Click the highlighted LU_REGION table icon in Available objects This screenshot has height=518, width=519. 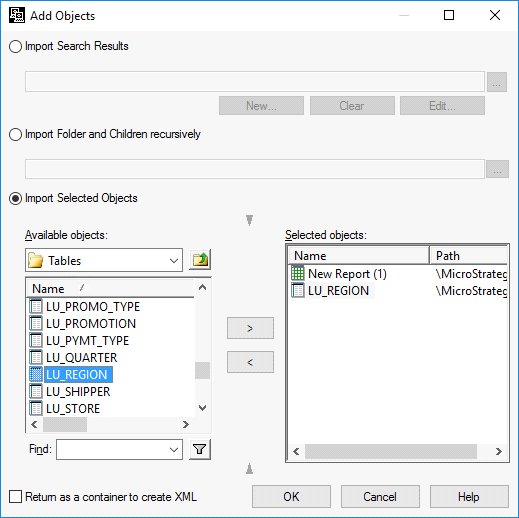(x=36, y=374)
